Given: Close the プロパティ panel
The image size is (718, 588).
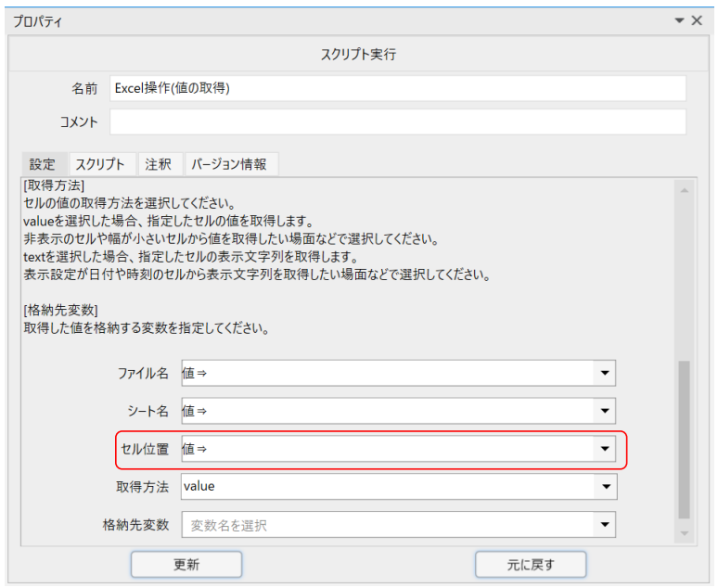Looking at the screenshot, I should tap(697, 20).
